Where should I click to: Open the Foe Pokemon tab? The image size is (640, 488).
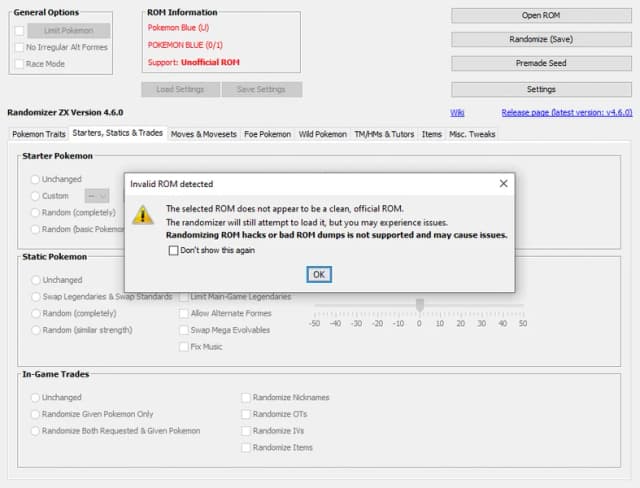point(268,134)
